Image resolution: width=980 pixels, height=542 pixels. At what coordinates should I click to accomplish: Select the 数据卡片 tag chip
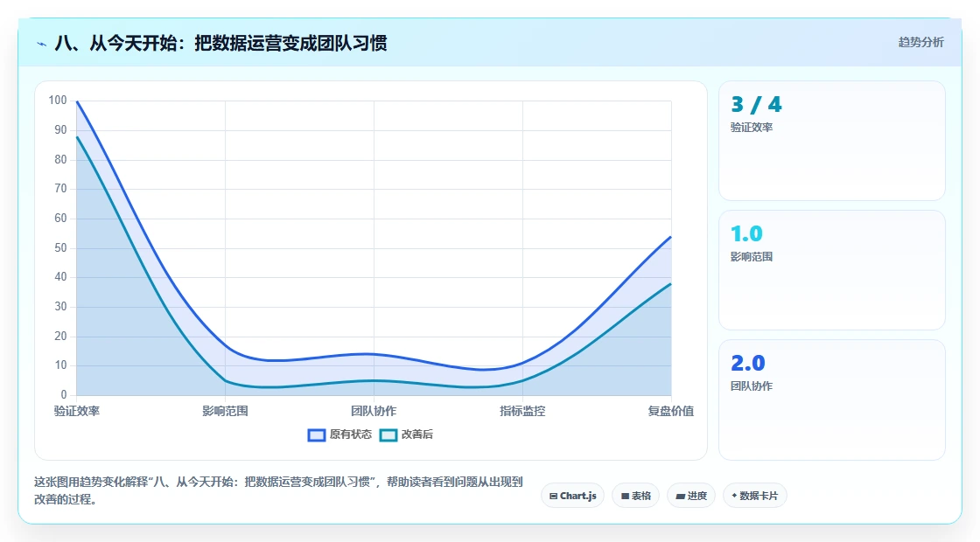[x=754, y=496]
